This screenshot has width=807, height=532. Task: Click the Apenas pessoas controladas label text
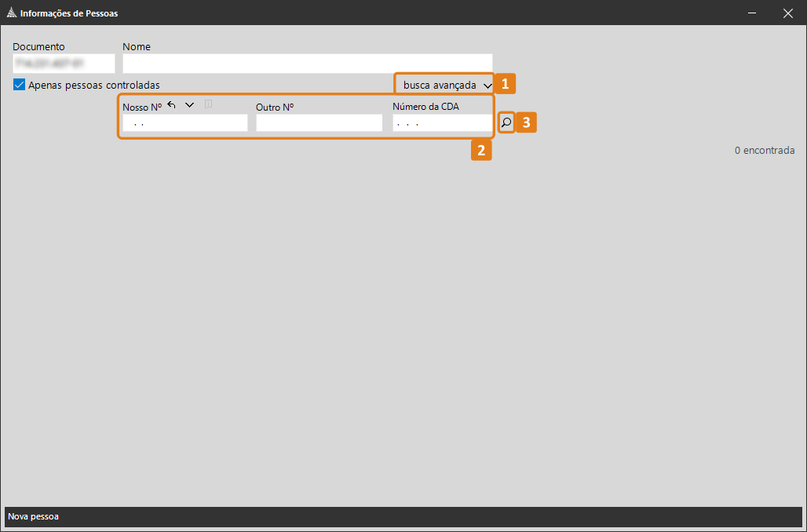[94, 85]
